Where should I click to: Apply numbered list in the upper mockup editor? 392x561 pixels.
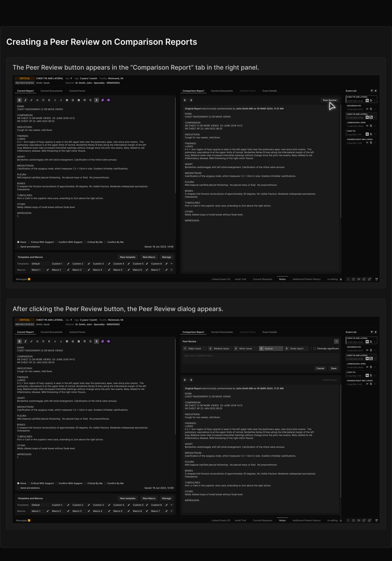coord(37,100)
